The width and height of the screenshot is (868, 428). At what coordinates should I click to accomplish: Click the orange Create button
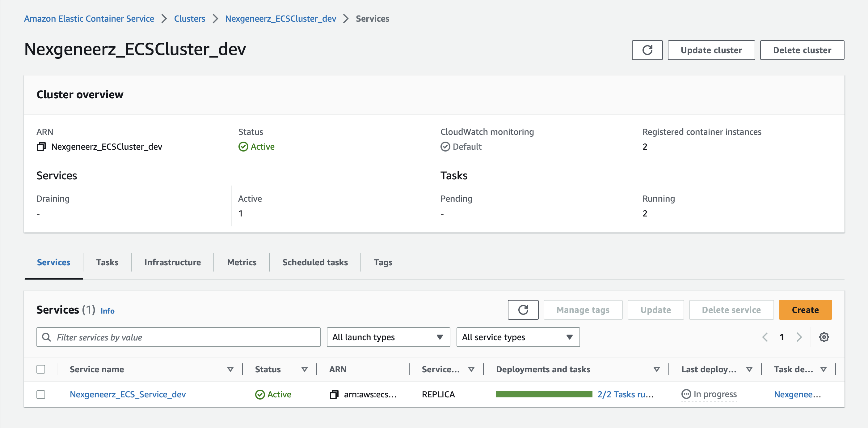coord(805,310)
